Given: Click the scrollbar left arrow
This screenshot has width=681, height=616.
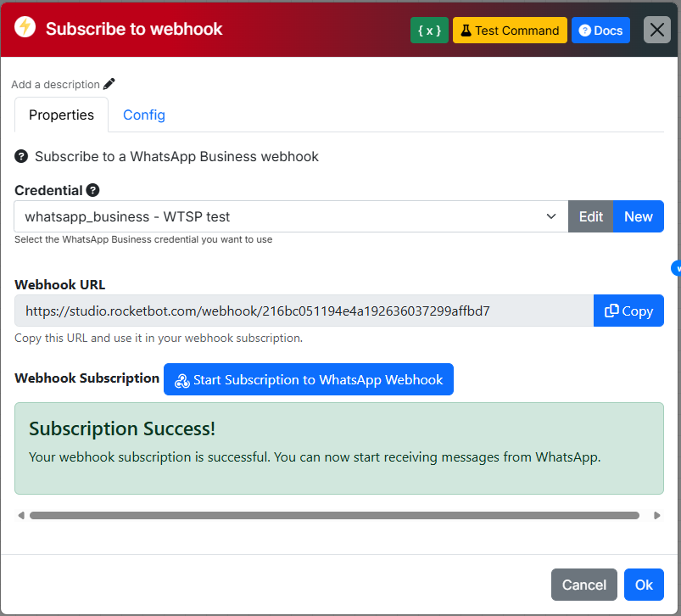Looking at the screenshot, I should [x=21, y=515].
